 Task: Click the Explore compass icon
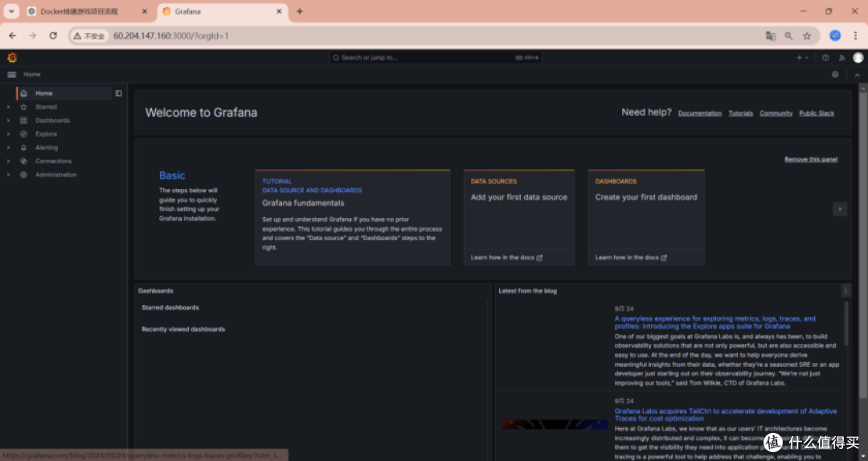pos(24,134)
